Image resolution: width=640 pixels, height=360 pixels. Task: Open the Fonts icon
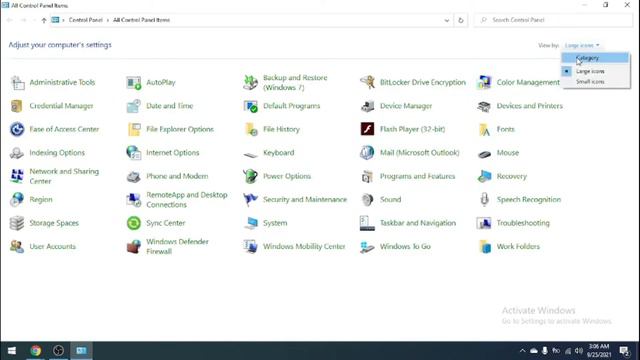coord(484,129)
